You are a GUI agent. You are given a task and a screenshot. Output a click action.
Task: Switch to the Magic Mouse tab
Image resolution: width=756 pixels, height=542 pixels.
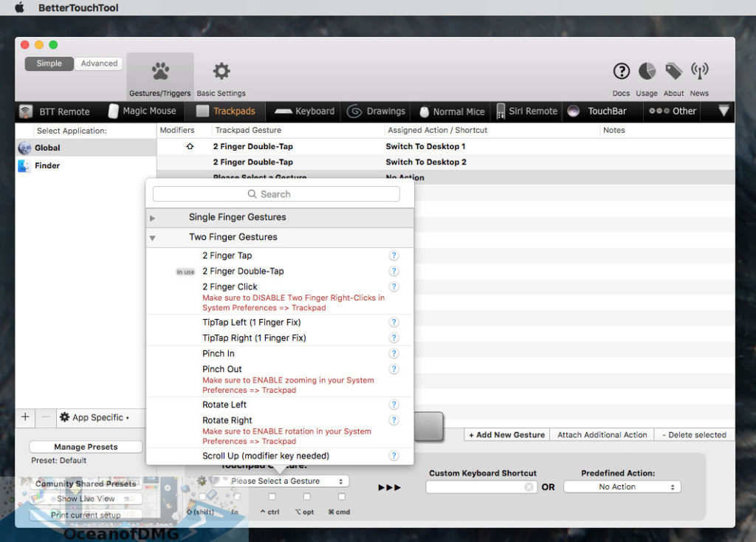(142, 111)
